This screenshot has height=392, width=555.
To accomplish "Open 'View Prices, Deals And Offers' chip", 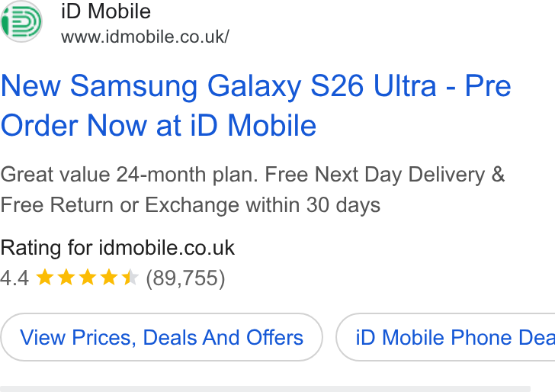I will (x=162, y=337).
